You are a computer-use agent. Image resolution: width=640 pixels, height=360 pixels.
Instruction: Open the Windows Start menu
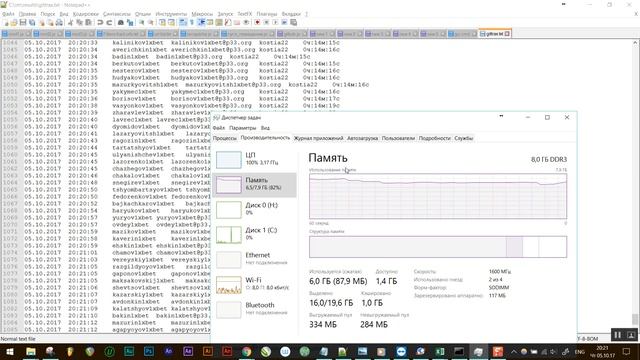(9, 351)
